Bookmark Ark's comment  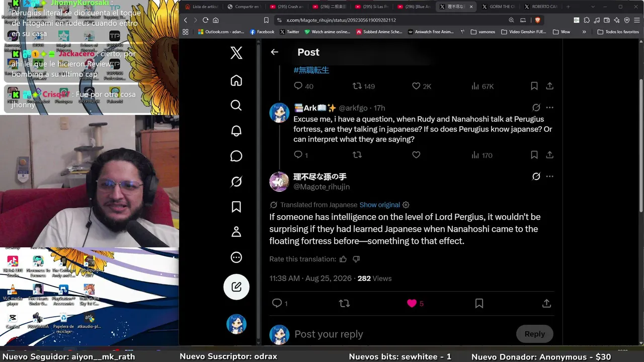(534, 155)
